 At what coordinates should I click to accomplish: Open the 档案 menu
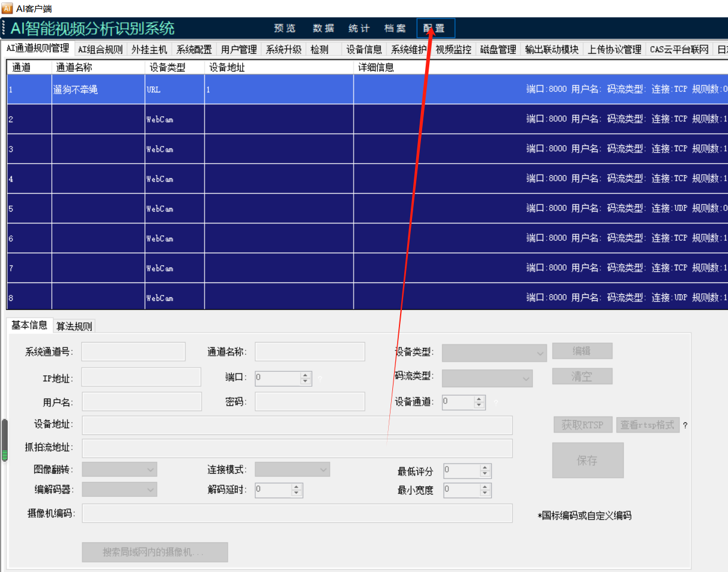pos(395,29)
